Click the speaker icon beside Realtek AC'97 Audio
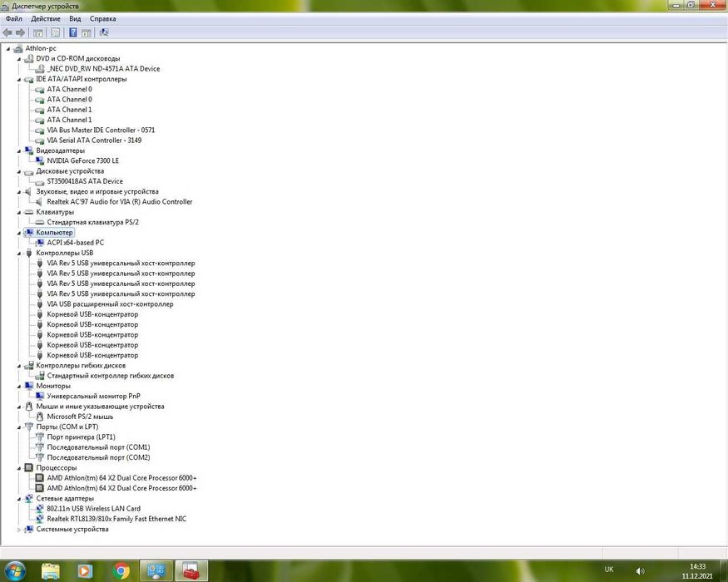728x582 pixels. click(x=39, y=202)
